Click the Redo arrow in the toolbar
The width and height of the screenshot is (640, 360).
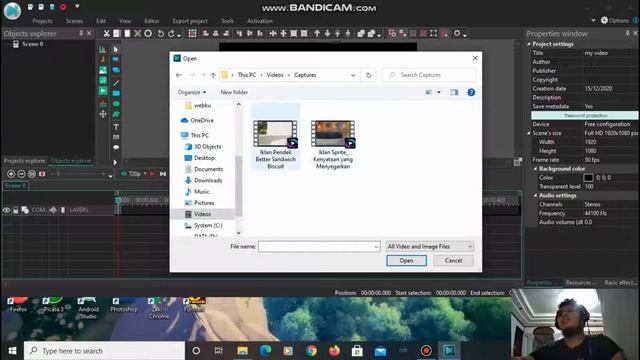[x=171, y=33]
